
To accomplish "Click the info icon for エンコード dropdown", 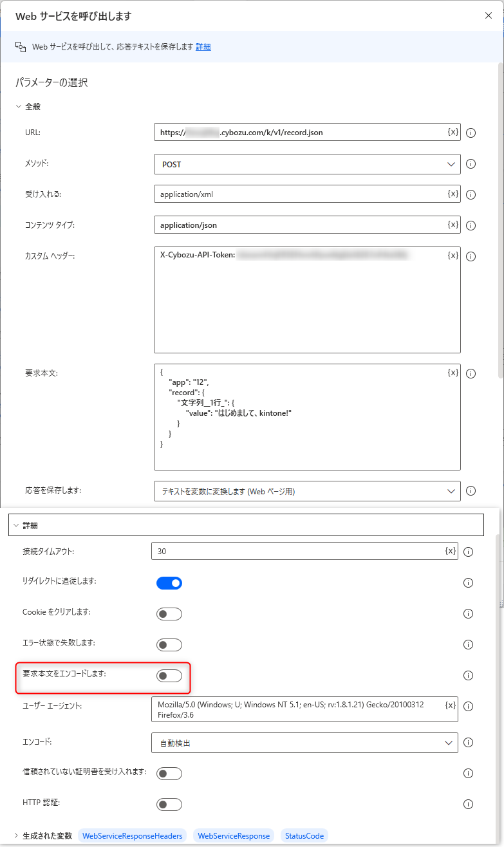I will pyautogui.click(x=469, y=743).
